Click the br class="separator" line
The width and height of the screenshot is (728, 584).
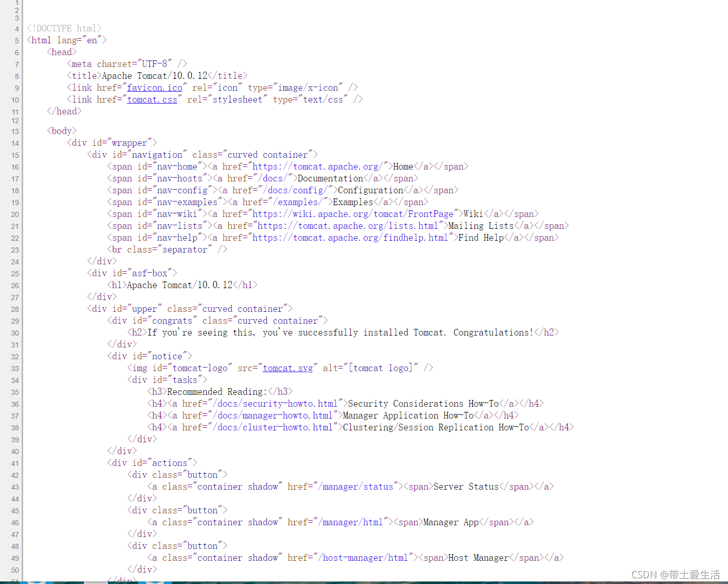coord(167,249)
